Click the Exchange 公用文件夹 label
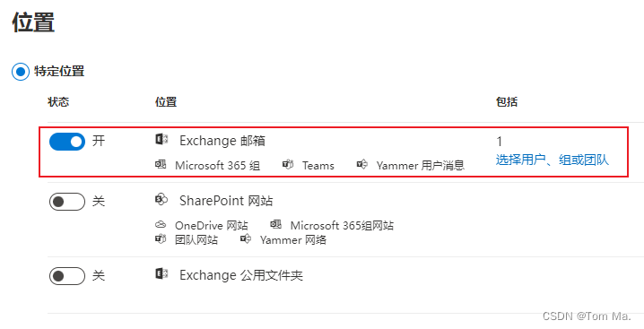This screenshot has width=644, height=329. tap(241, 275)
